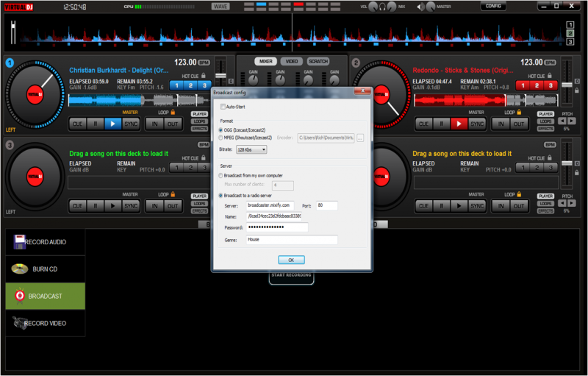Click the hot cue lock icon on deck 1
Screen dimensions: 588x376
click(202, 76)
